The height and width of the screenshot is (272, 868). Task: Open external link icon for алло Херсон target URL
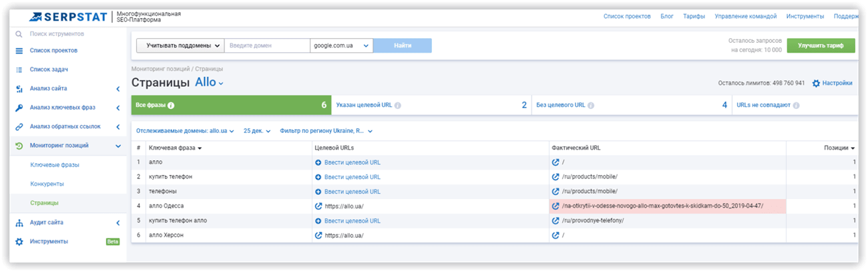coord(318,235)
